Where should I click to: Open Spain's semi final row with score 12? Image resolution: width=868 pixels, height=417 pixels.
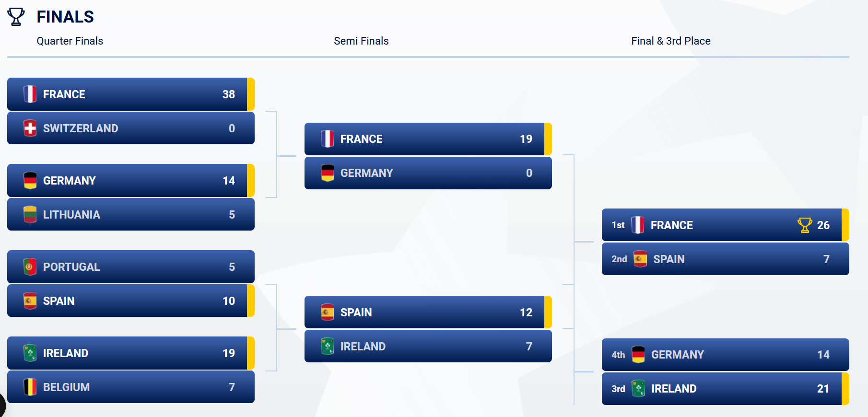pos(427,312)
